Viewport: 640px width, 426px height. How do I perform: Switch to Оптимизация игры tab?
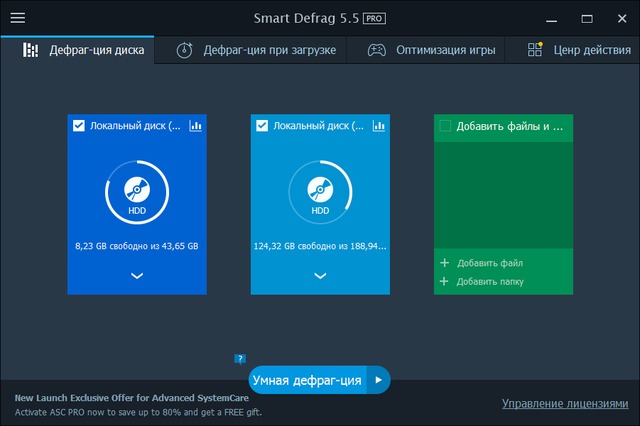[x=430, y=50]
